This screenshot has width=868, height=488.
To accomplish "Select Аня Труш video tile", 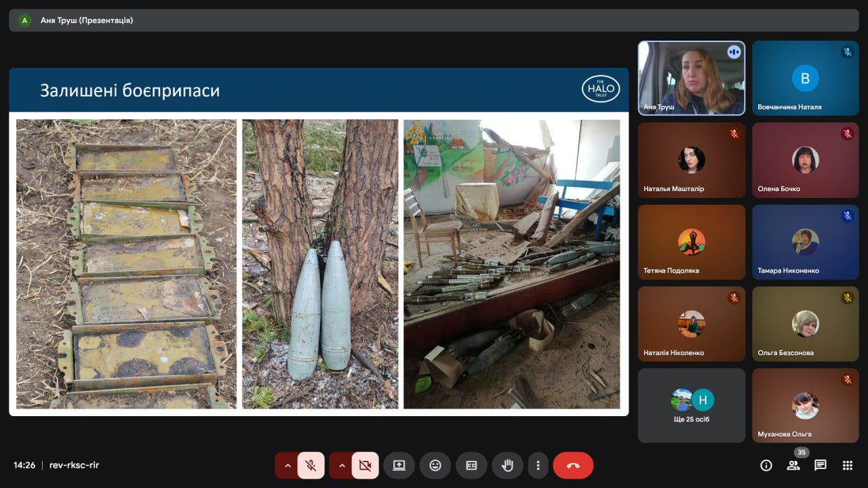I will click(691, 78).
